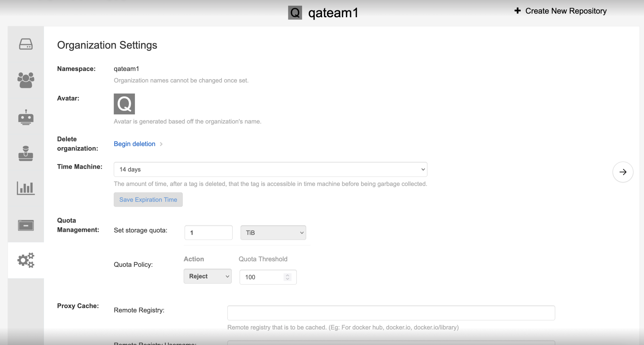This screenshot has height=345, width=644.
Task: Open the TiB storage unit dropdown
Action: point(273,233)
